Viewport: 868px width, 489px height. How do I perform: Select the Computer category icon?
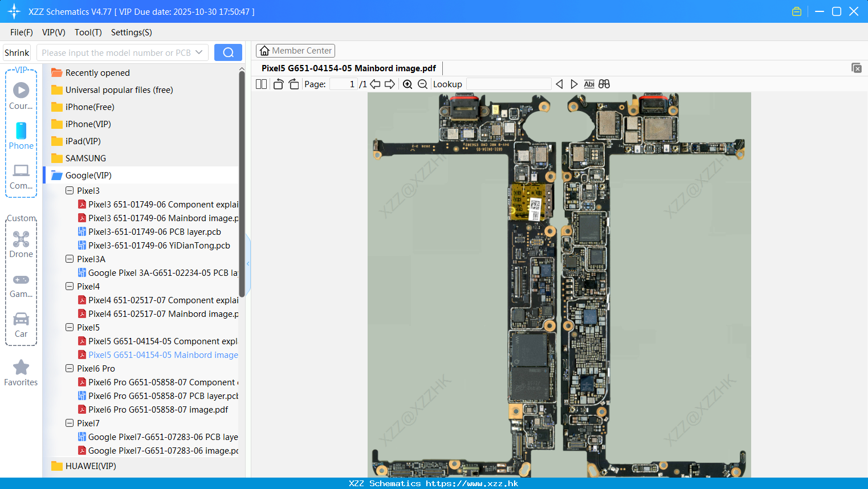tap(21, 176)
